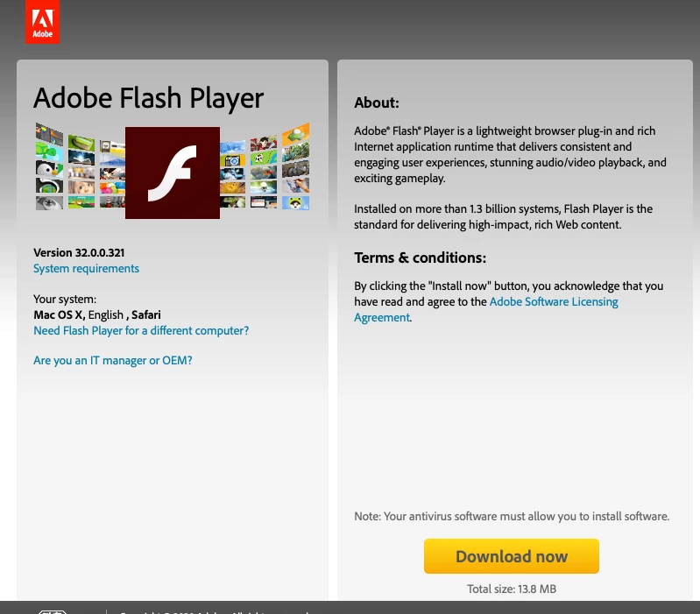700x614 pixels.
Task: Click the Flash Player logo image
Action: pos(173,173)
